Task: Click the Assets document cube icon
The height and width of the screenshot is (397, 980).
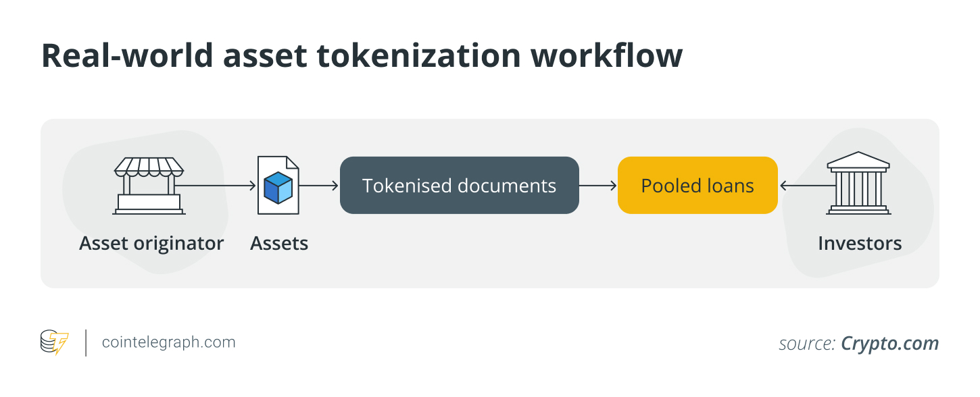Action: 278,186
